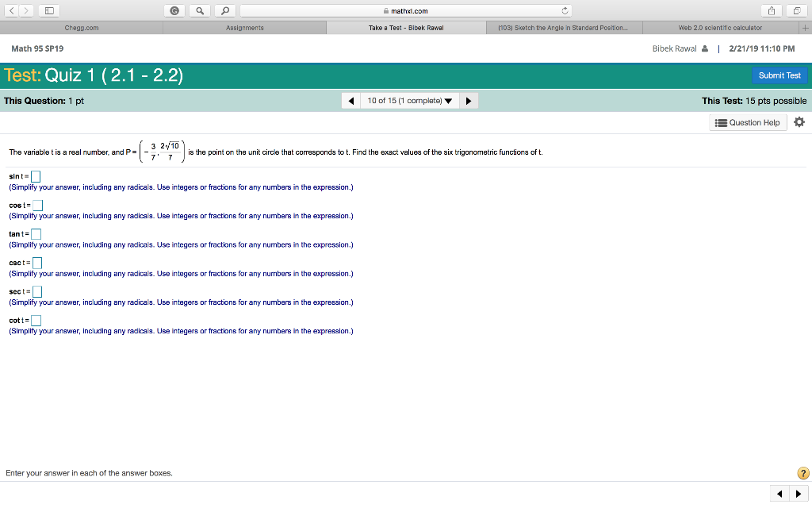Image resolution: width=812 pixels, height=508 pixels.
Task: Go back with Safari's back arrow
Action: tap(11, 10)
